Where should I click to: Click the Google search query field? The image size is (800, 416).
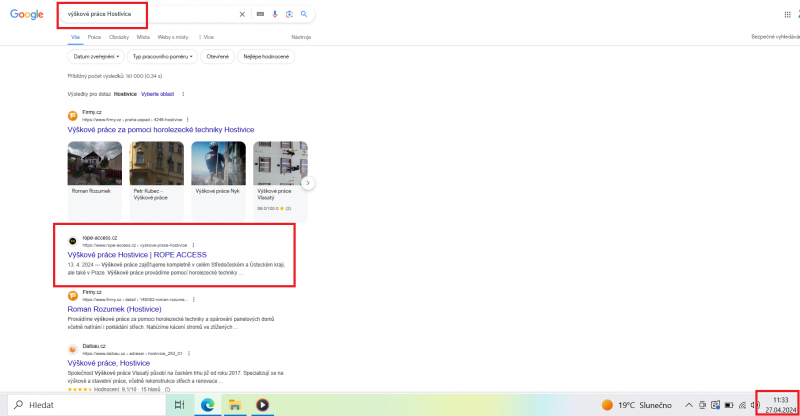[151, 14]
